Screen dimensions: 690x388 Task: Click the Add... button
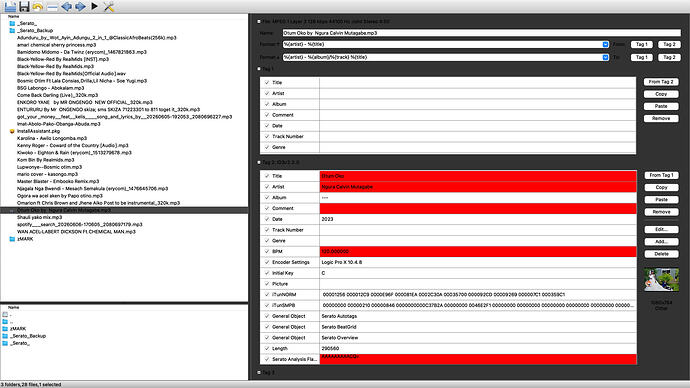pyautogui.click(x=661, y=242)
